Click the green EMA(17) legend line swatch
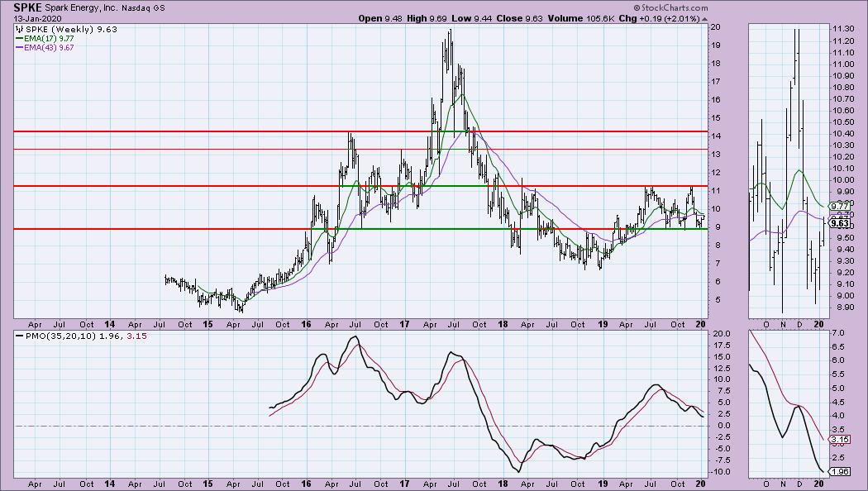Screen dimensions: 868x491 click(19, 39)
